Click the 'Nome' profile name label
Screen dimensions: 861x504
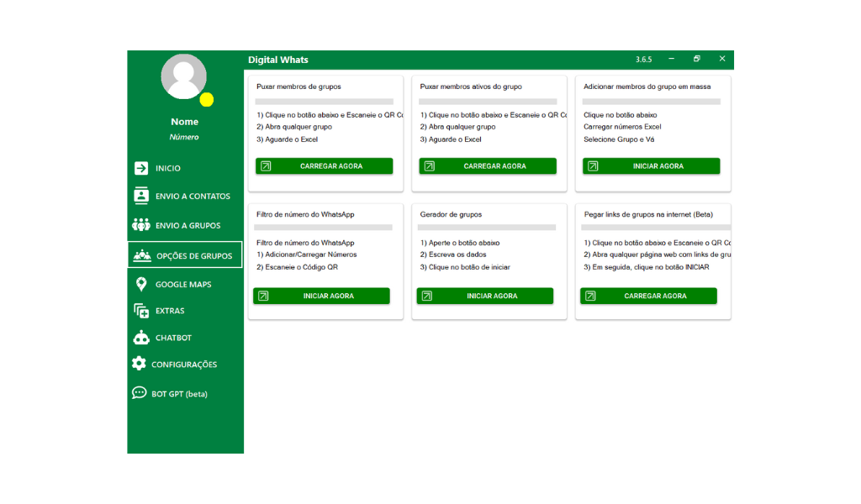[184, 122]
